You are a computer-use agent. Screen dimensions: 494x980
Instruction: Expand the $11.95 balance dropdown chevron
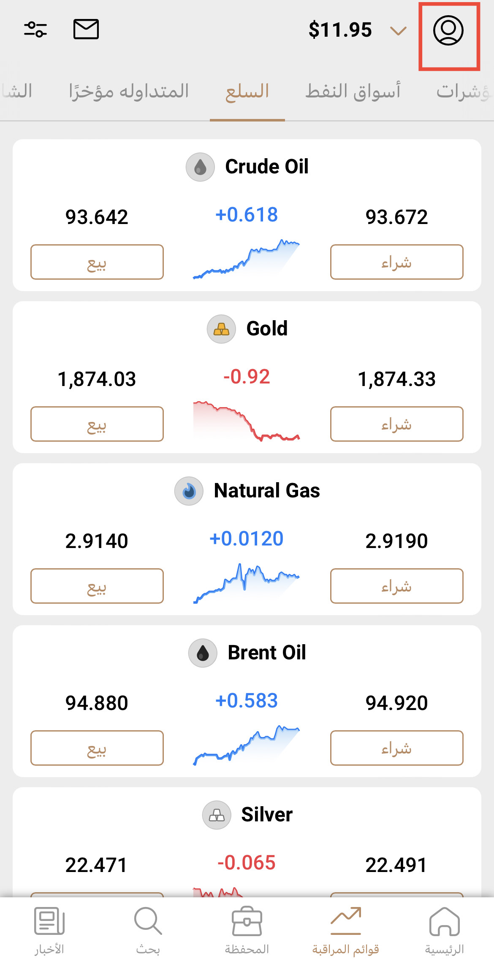(x=398, y=30)
